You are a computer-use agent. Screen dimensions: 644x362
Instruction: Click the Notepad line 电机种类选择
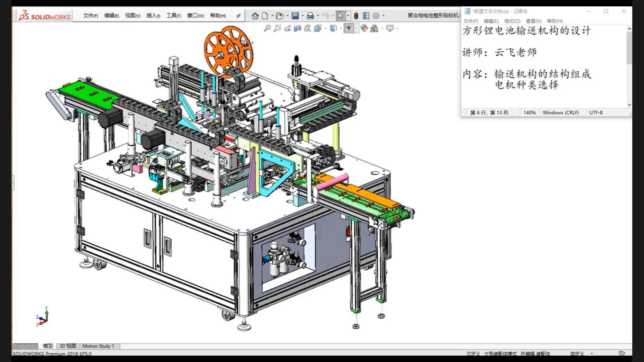[x=527, y=85]
